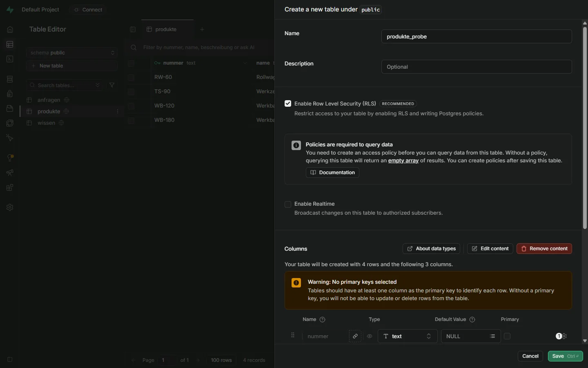
Task: Click the Edit content button
Action: click(x=490, y=249)
